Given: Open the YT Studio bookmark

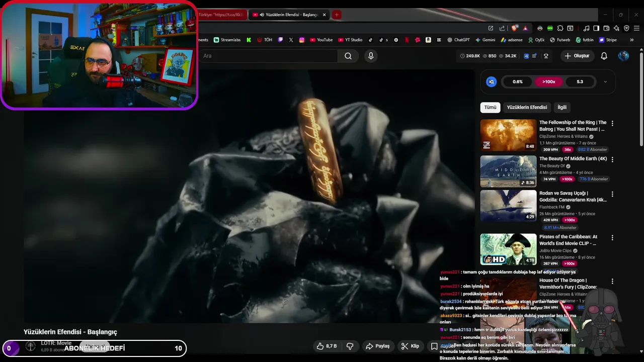Looking at the screenshot, I should coord(350,40).
